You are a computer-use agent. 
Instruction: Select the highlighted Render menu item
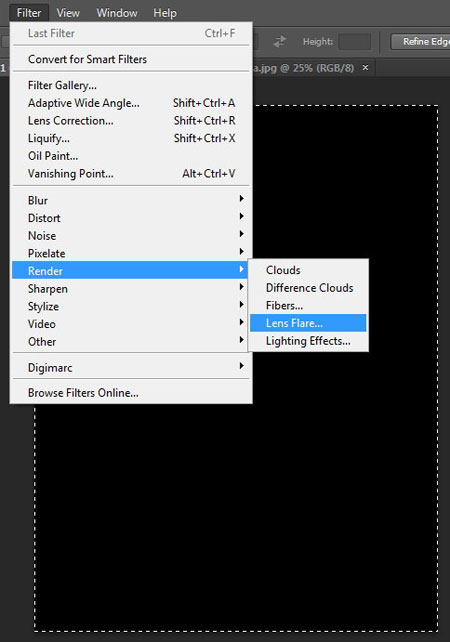tap(131, 271)
